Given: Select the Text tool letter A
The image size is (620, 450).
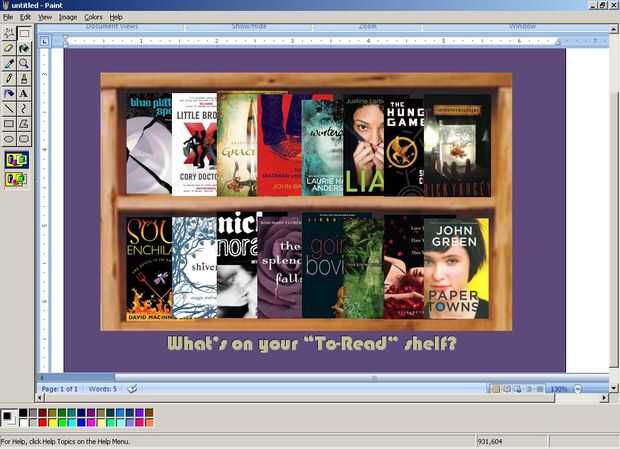Looking at the screenshot, I should (x=24, y=93).
